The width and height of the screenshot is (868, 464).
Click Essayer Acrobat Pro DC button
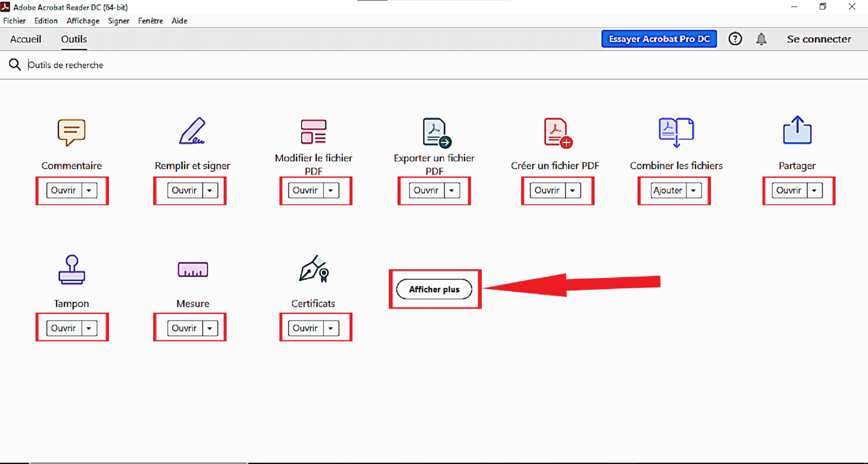click(x=659, y=39)
